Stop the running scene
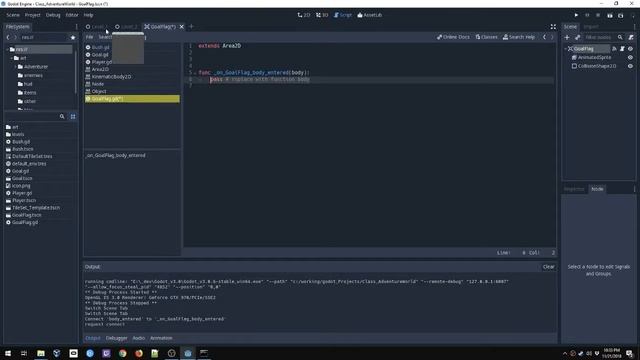The image size is (640, 360). 598,15
